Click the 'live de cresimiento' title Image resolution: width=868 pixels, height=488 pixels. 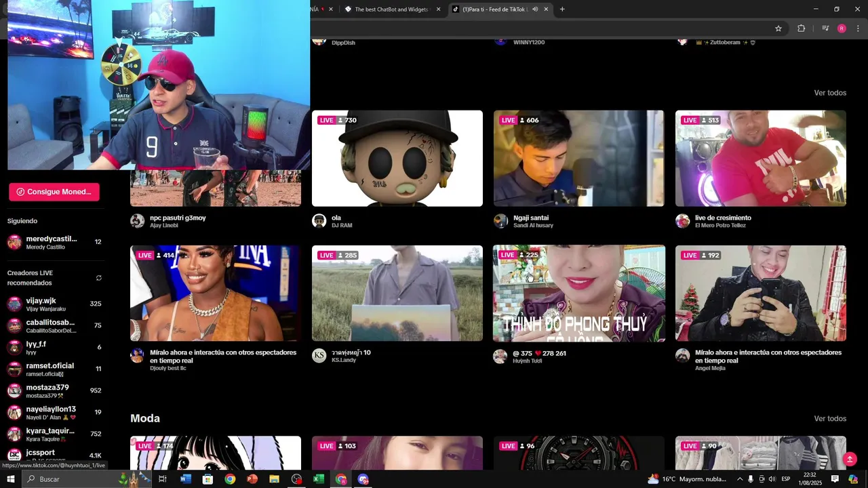723,218
